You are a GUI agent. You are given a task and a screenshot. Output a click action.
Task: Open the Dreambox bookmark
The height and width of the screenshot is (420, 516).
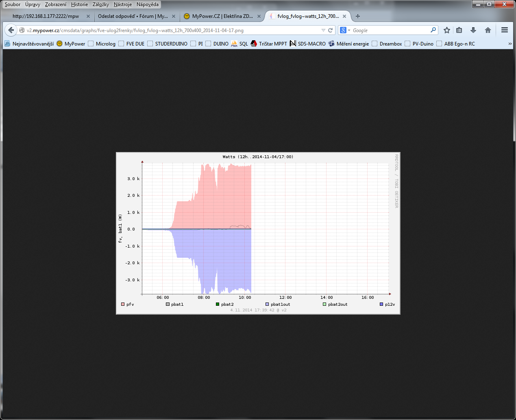pyautogui.click(x=387, y=44)
